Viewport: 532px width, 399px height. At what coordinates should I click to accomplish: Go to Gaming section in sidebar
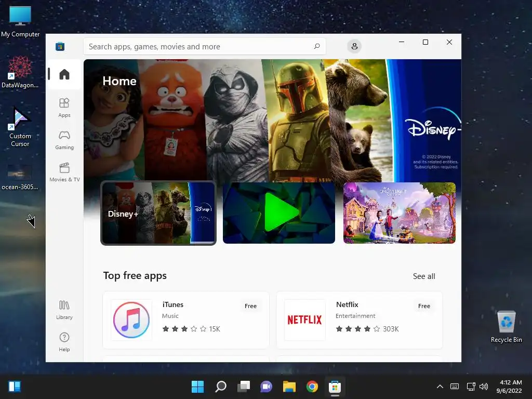[x=64, y=140]
